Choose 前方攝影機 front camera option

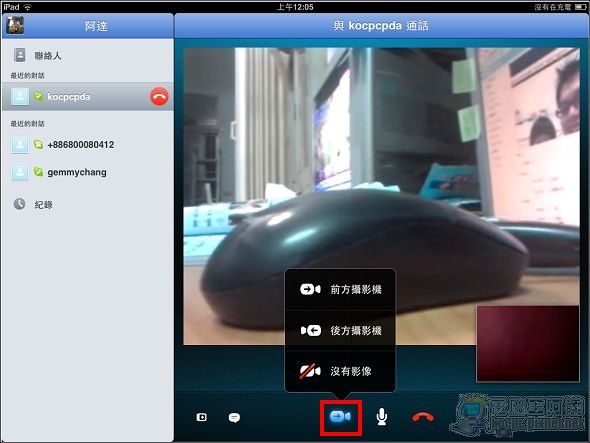(340, 289)
